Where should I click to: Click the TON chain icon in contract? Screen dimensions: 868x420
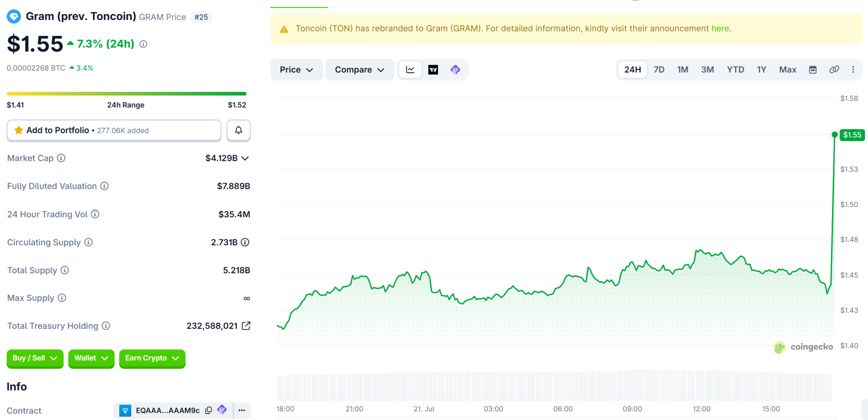pos(125,411)
